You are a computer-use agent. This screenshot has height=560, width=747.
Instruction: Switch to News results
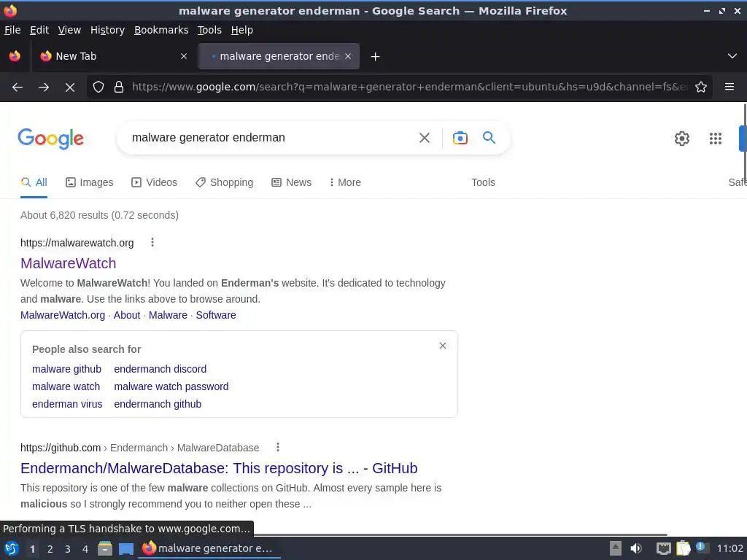(x=292, y=182)
